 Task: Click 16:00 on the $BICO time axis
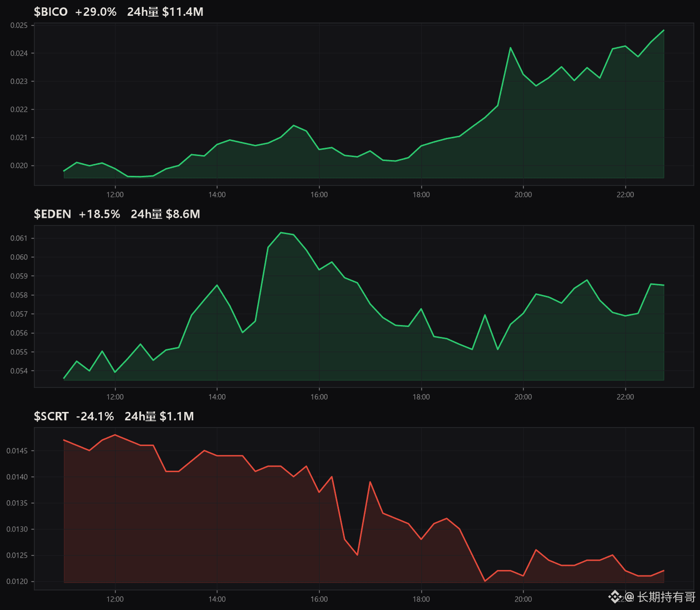coord(319,195)
